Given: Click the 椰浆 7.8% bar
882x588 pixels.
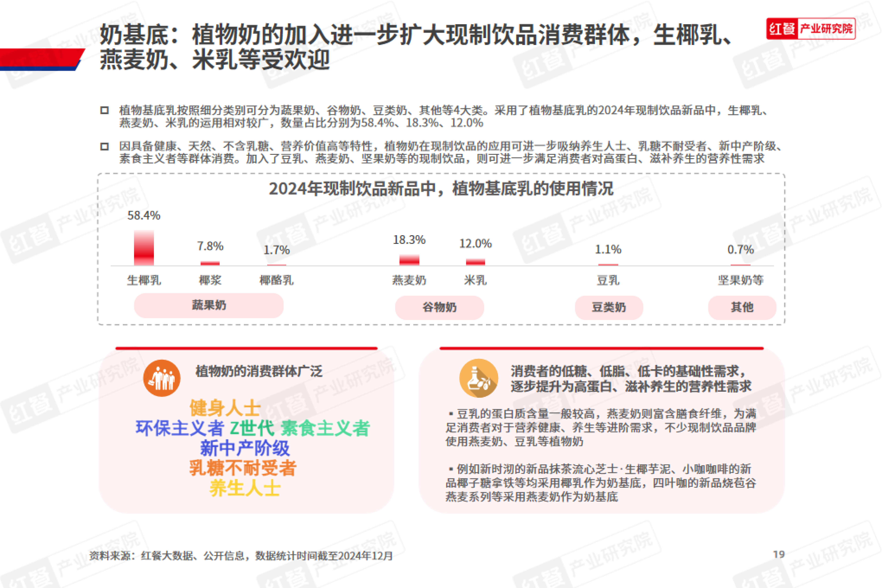Looking at the screenshot, I should click(210, 263).
